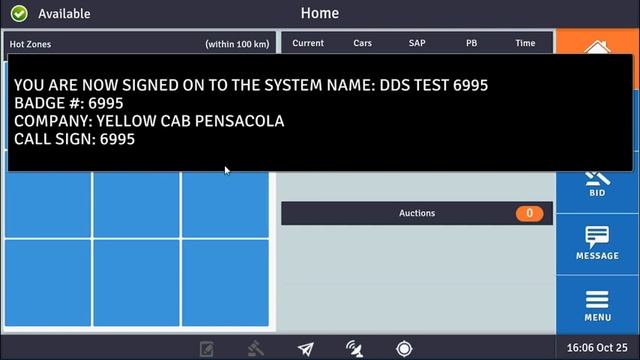The image size is (640, 360).
Task: Click the orange Auctions count badge 0
Action: (x=529, y=213)
